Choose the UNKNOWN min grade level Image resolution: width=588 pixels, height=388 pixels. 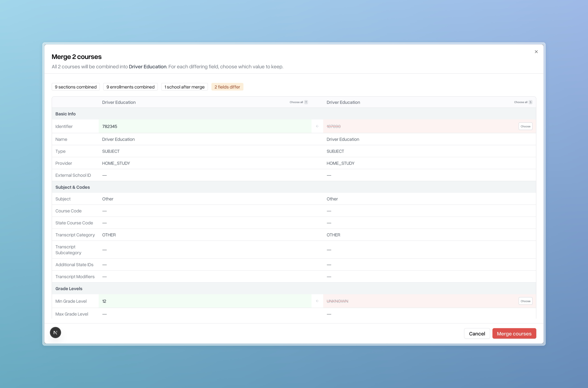[x=525, y=301]
